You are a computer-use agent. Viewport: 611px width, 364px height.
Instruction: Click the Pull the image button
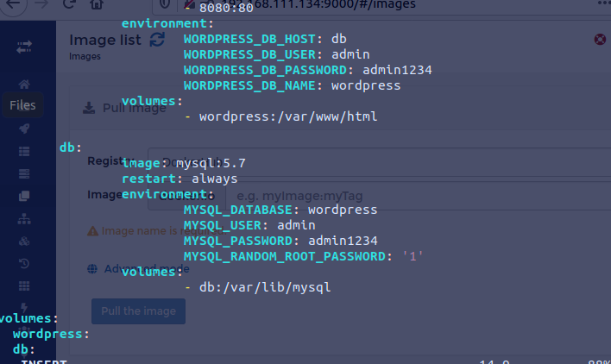138,311
